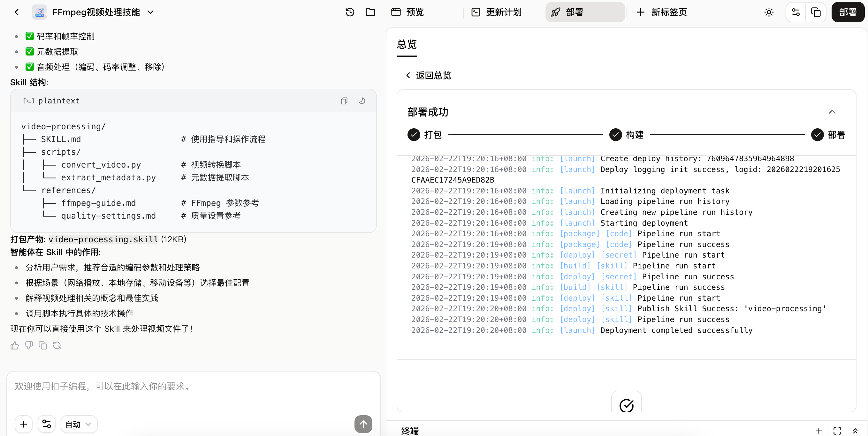Open the FFmpeg视频处理技能 title dropdown
Screen dimensions: 868x436
click(151, 12)
